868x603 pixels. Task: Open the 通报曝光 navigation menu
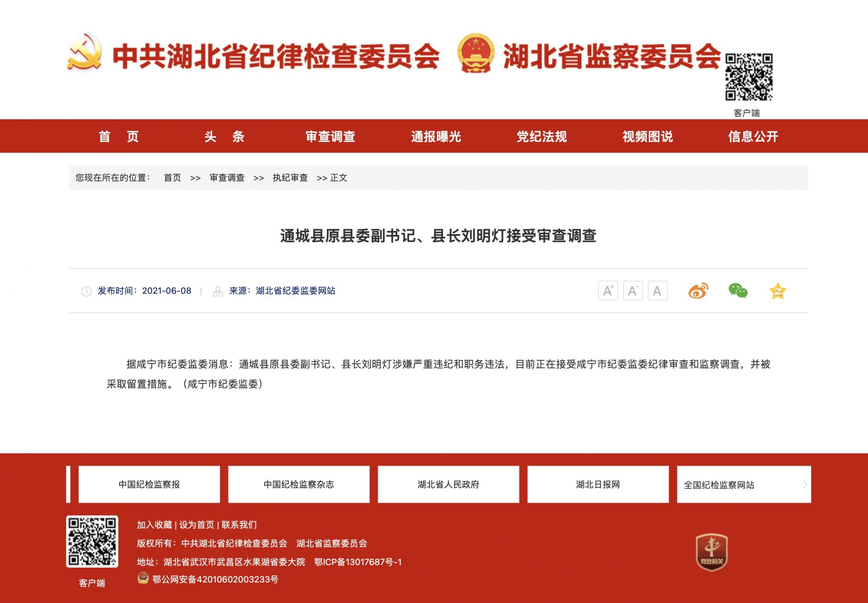(436, 137)
